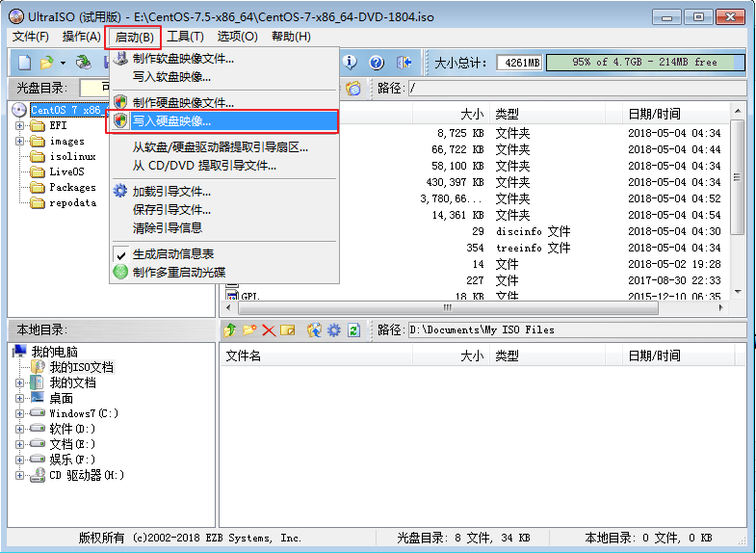Screen dimensions: 756x553
Task: Click the New folder icon in local toolbar
Action: pos(249,330)
